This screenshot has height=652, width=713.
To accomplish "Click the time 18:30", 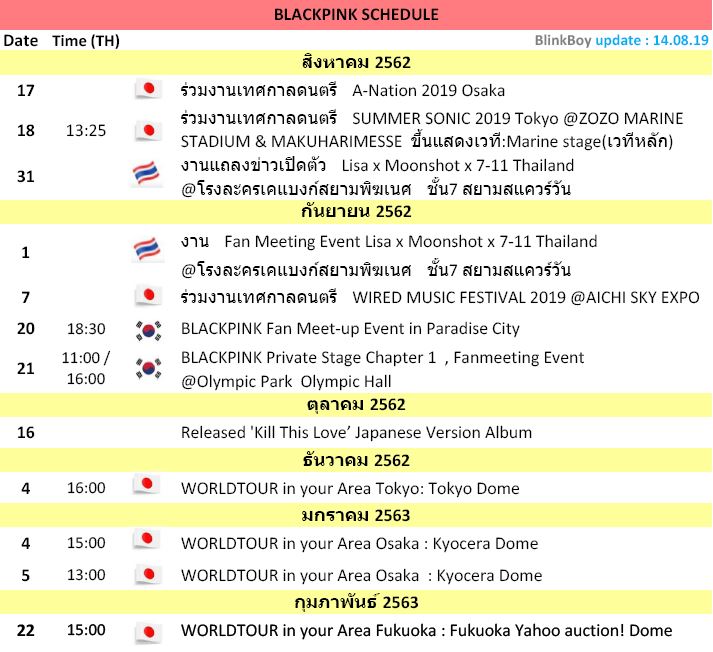I will tap(86, 328).
